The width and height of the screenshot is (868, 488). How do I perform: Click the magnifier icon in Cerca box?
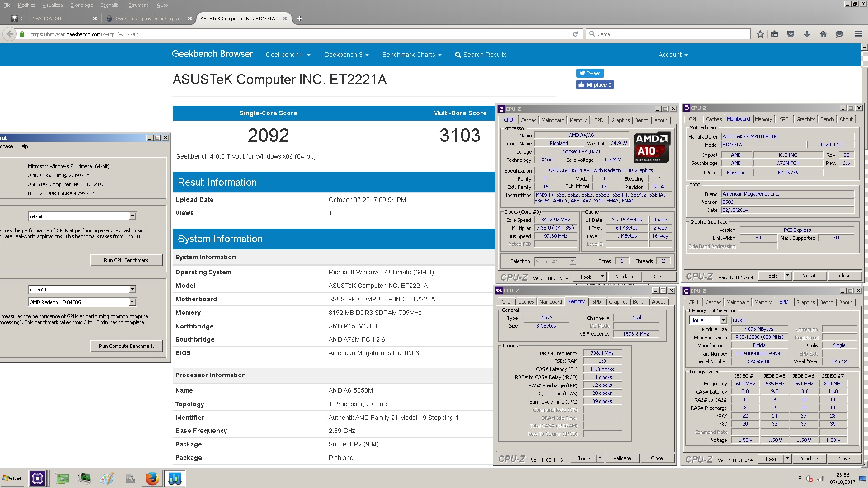(592, 34)
